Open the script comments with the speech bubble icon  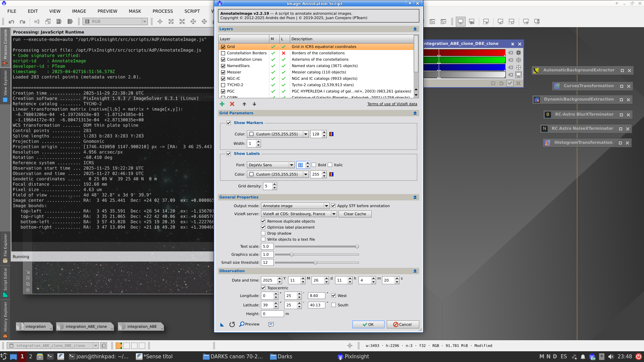coord(271,324)
